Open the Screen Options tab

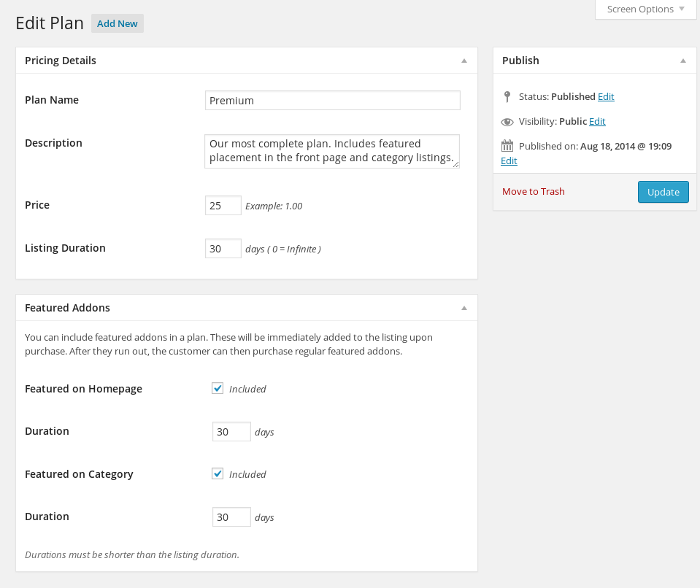click(645, 9)
